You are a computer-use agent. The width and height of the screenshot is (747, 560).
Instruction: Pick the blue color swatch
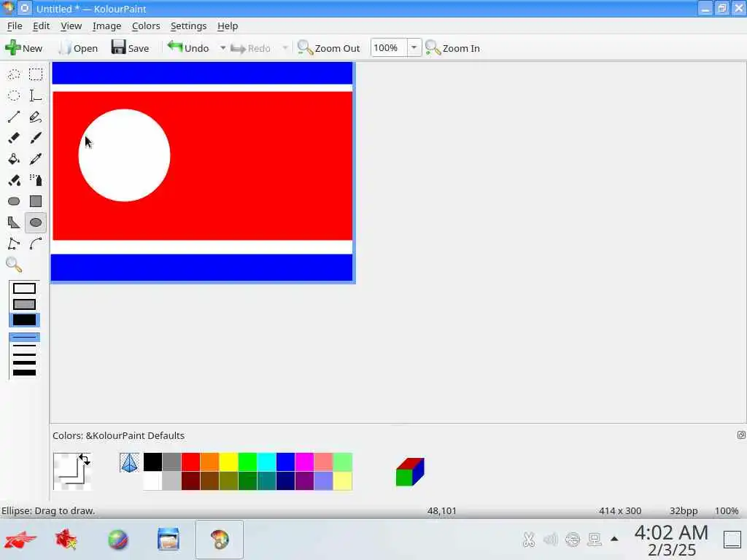285,462
